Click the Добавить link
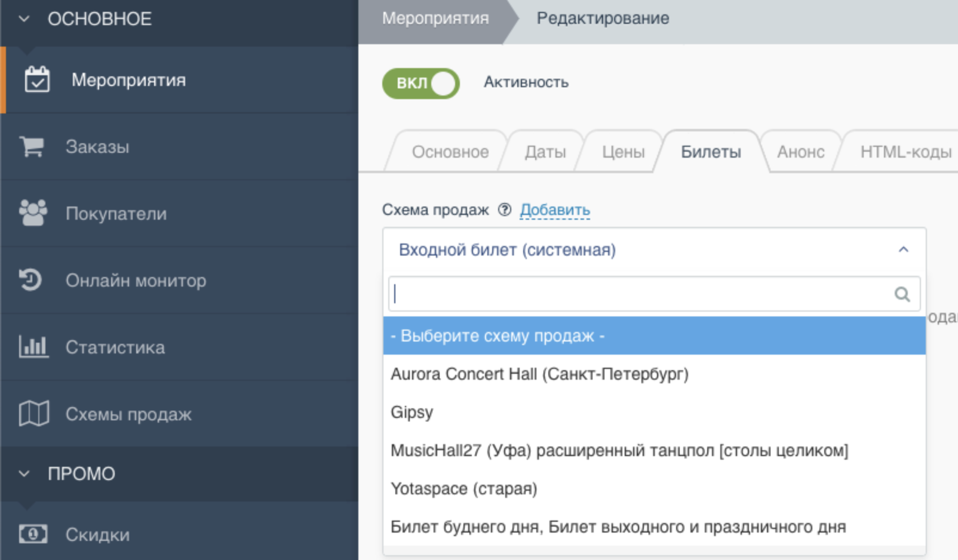Image resolution: width=958 pixels, height=560 pixels. tap(555, 210)
